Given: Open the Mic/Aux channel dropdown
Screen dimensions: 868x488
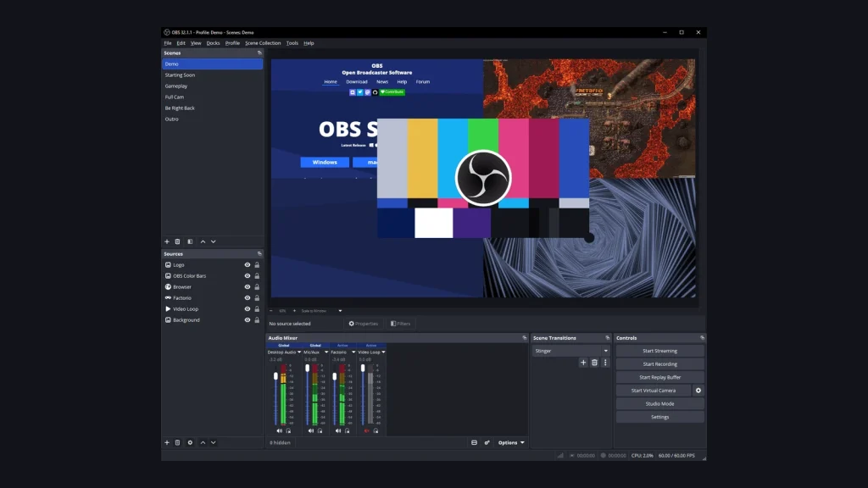Looking at the screenshot, I should coord(326,352).
